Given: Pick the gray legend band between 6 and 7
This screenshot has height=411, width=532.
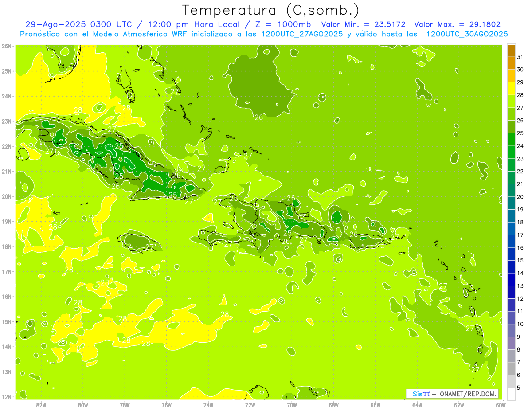Looking at the screenshot, I should click(x=511, y=368).
